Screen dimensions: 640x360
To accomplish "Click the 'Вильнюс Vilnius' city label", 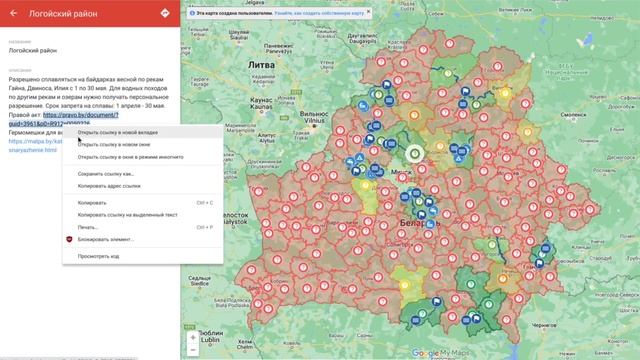I will (x=313, y=117).
